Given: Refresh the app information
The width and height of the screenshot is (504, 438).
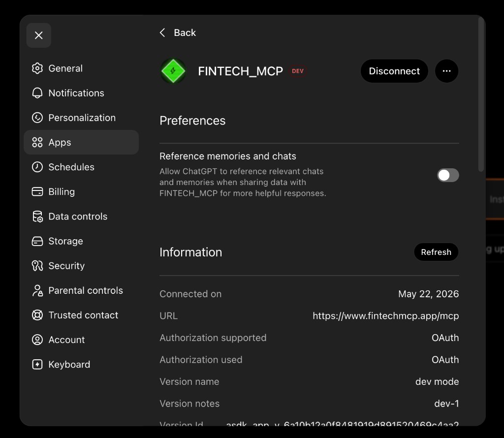Looking at the screenshot, I should (436, 252).
